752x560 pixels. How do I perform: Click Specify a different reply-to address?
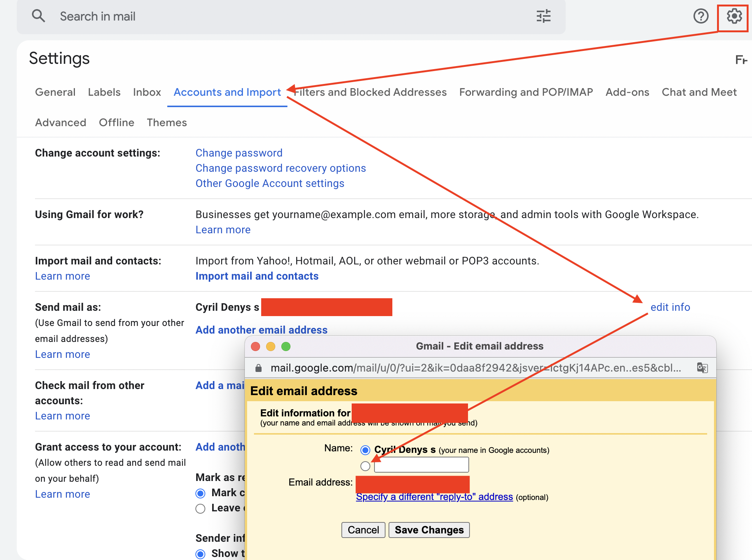point(434,497)
